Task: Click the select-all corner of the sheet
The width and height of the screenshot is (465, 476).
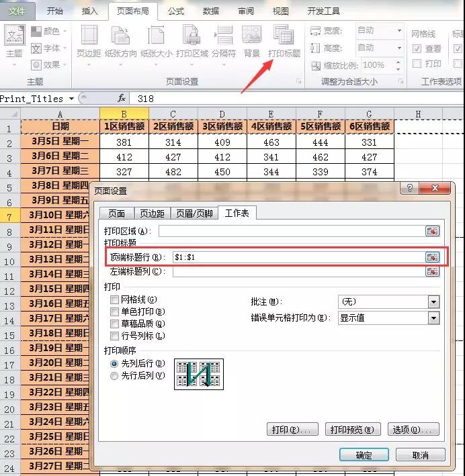Action: [10, 114]
